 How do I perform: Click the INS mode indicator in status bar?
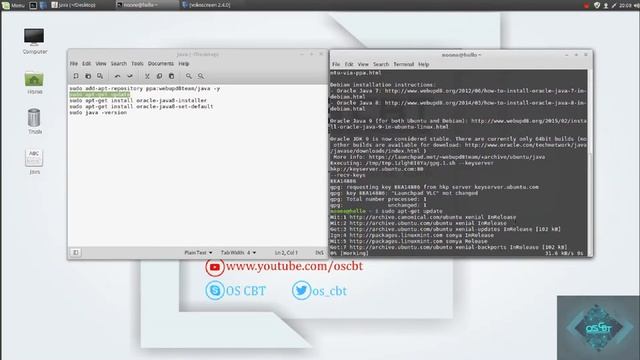[x=319, y=253]
